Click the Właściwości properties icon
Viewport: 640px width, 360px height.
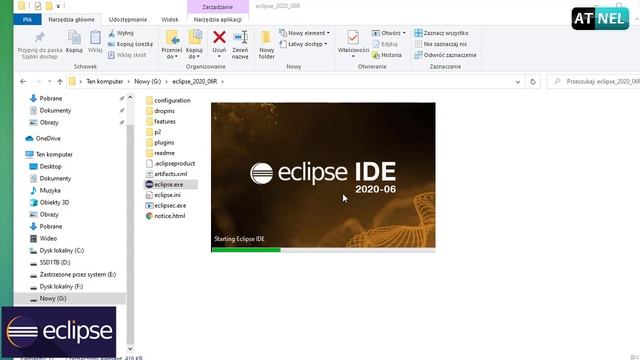[353, 38]
